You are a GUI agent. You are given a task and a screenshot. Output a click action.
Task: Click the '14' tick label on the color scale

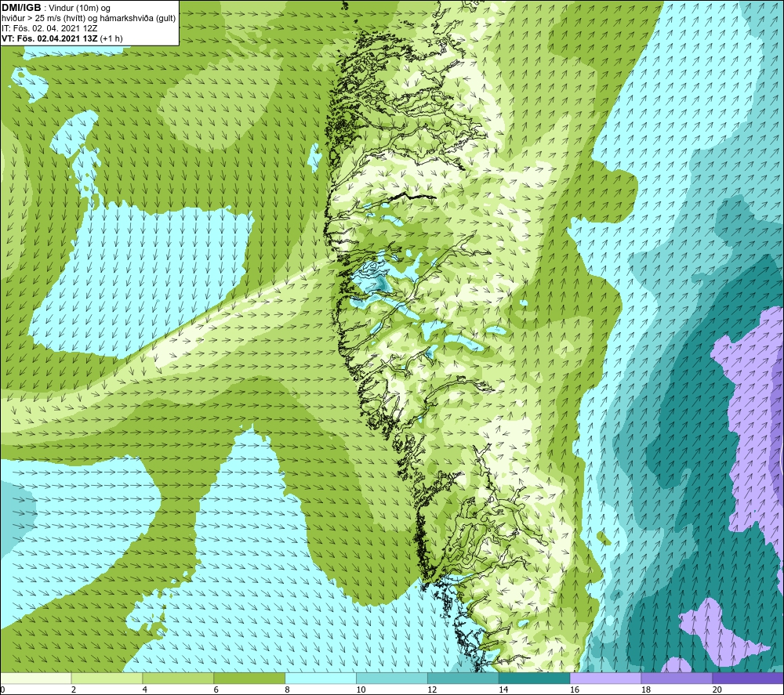(x=503, y=690)
